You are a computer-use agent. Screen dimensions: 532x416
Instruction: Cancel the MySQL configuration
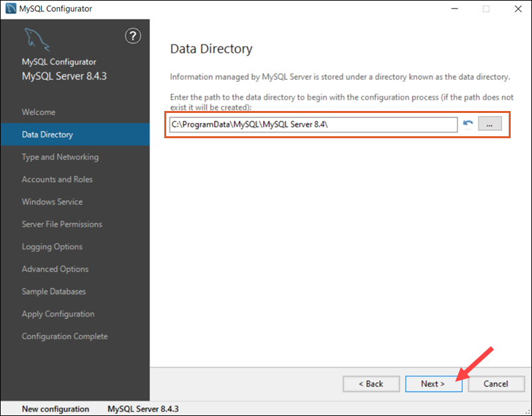tap(496, 383)
